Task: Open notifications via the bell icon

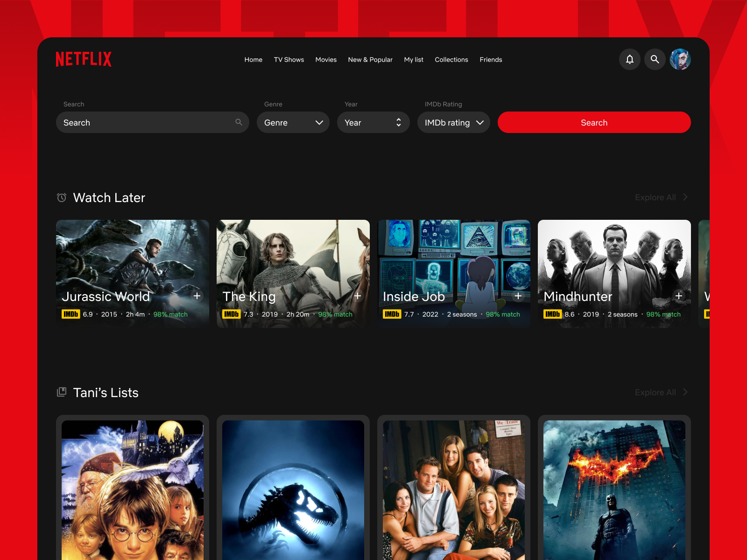Action: [630, 59]
